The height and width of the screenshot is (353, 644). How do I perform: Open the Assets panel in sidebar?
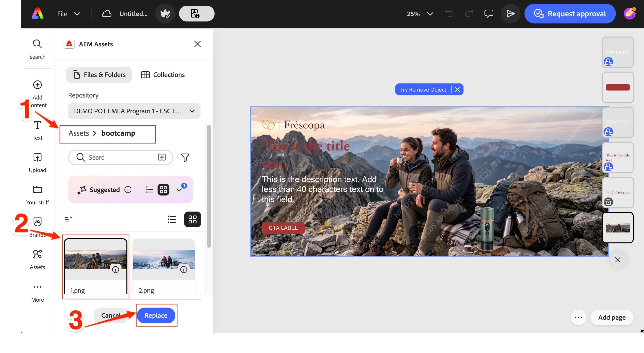[37, 260]
